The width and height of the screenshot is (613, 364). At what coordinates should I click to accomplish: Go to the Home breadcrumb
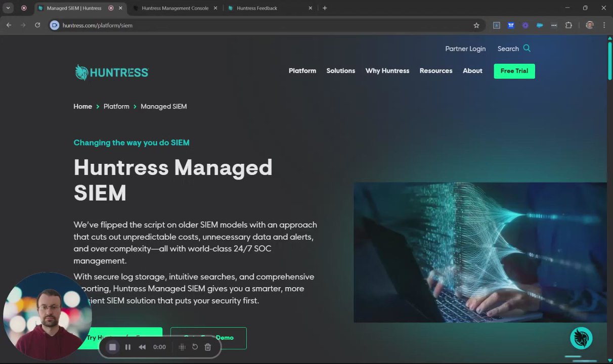tap(83, 106)
